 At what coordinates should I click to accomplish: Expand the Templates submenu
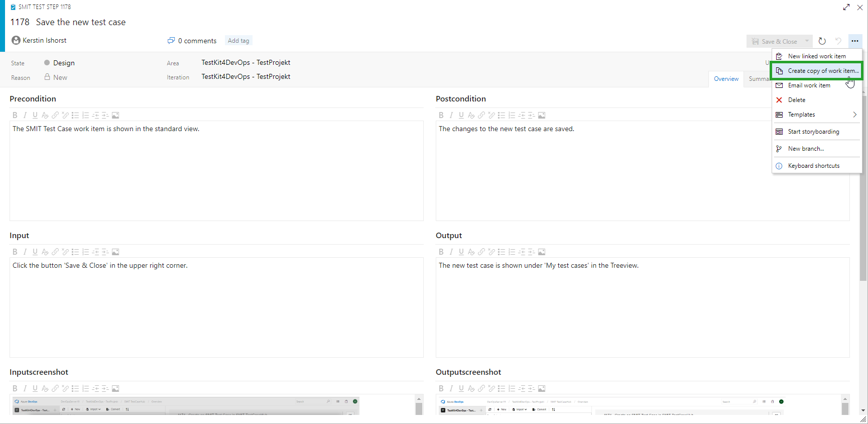tap(854, 115)
